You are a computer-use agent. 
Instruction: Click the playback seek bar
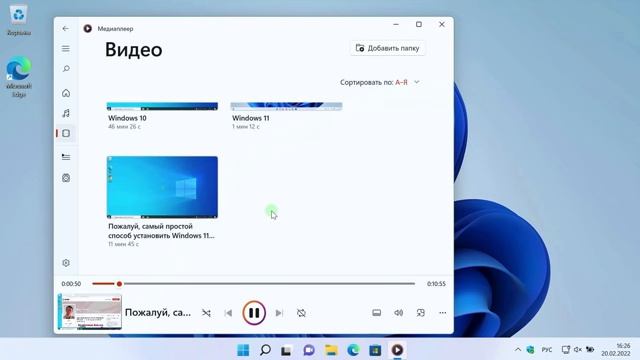pyautogui.click(x=253, y=283)
